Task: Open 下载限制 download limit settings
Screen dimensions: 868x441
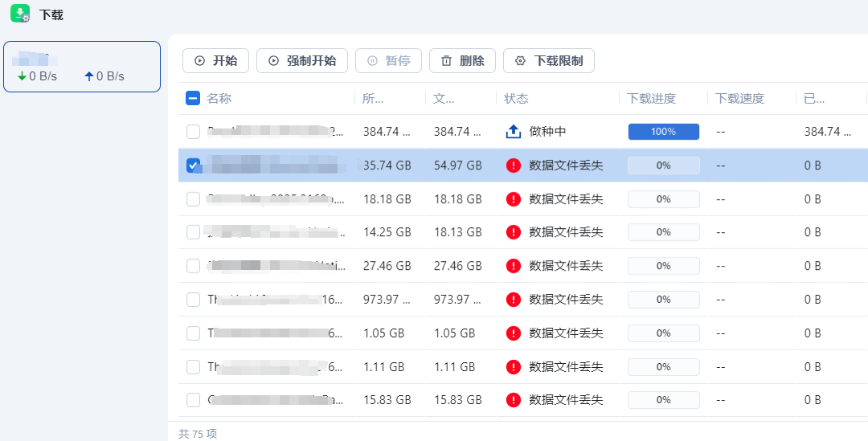Action: pos(549,61)
